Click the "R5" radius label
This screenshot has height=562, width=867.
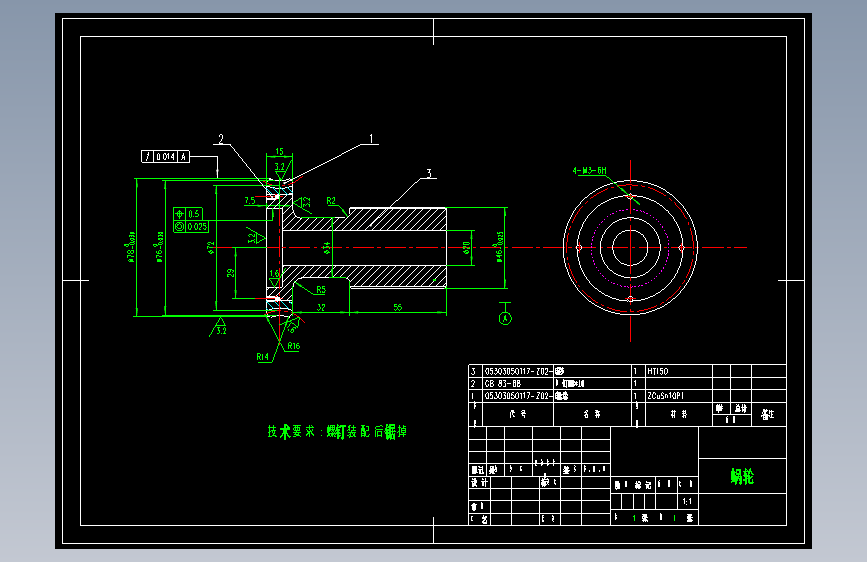(321, 289)
